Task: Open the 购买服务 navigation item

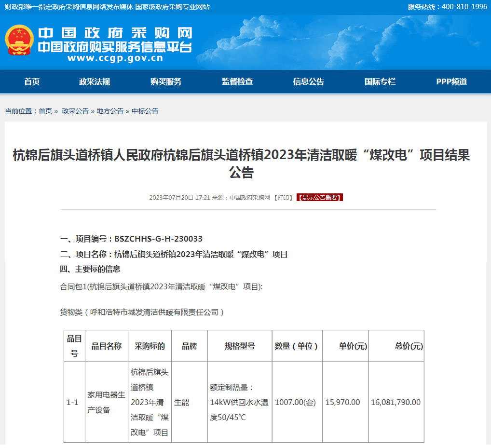Action: (166, 82)
